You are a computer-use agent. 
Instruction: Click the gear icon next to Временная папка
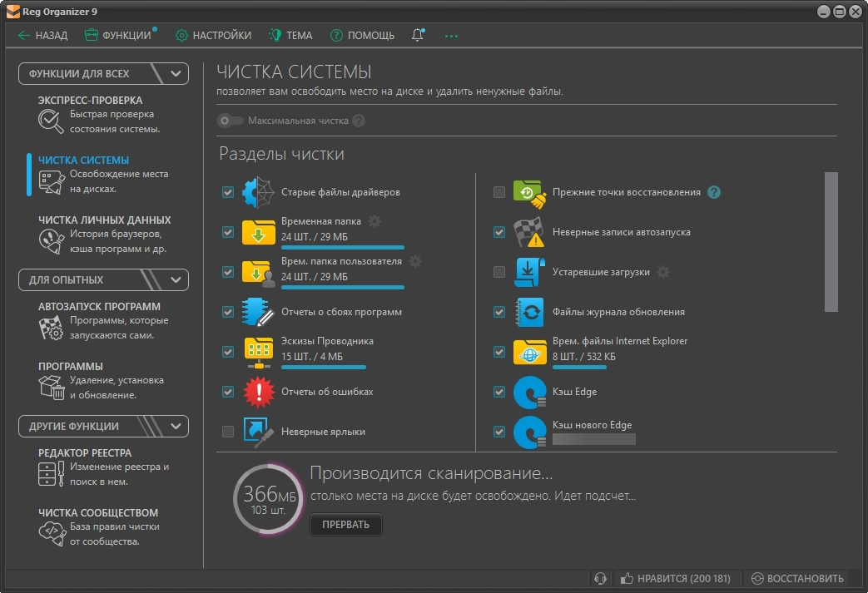[x=374, y=221]
